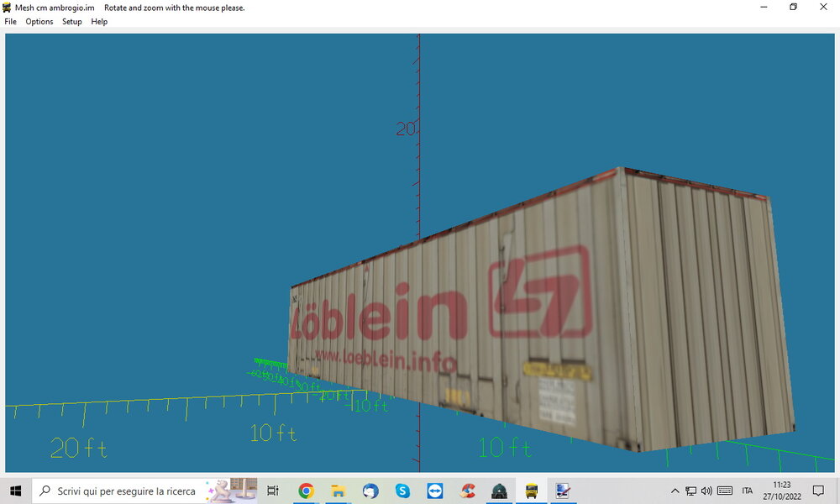The image size is (840, 504).
Task: Close the mesh viewer window
Action: tap(823, 7)
